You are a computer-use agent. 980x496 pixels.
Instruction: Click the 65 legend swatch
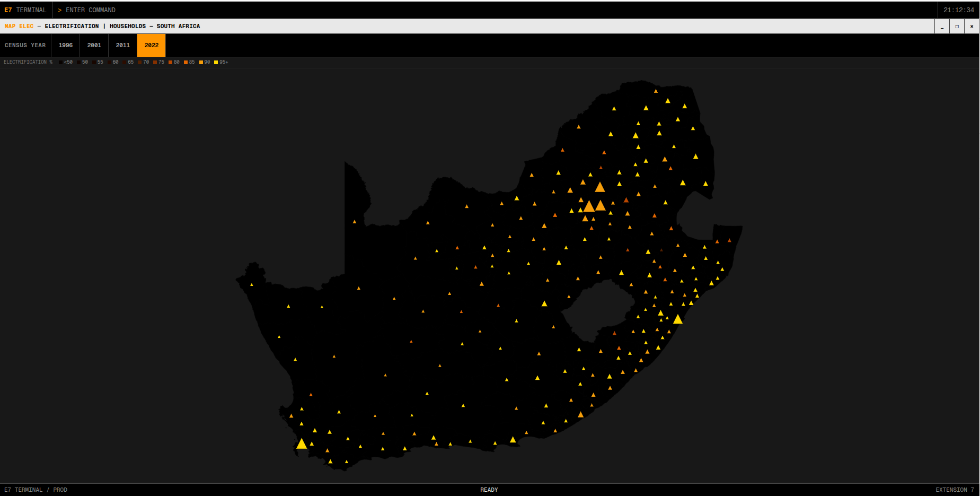pyautogui.click(x=125, y=62)
